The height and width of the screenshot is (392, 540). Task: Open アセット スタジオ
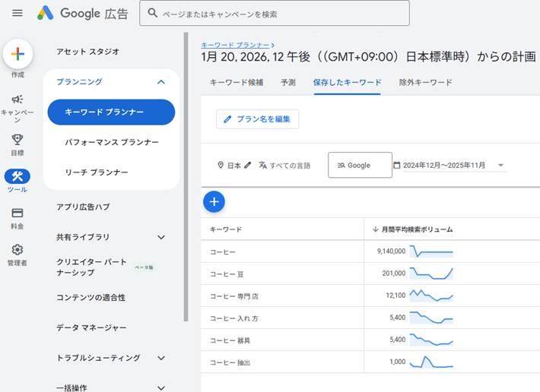(87, 52)
